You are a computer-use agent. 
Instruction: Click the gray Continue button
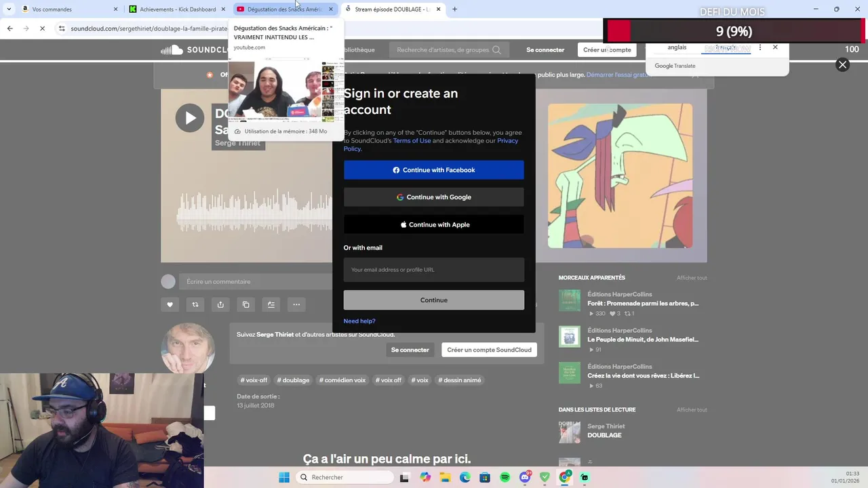(434, 300)
